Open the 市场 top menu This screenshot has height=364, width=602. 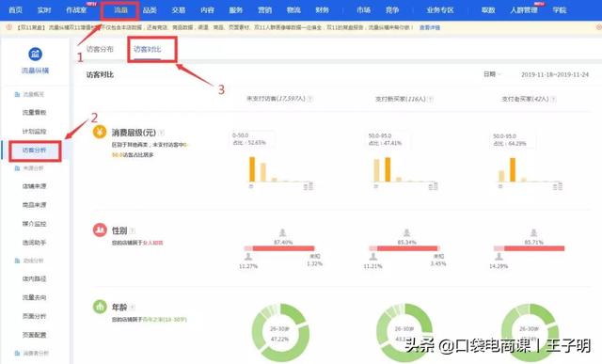coord(364,10)
